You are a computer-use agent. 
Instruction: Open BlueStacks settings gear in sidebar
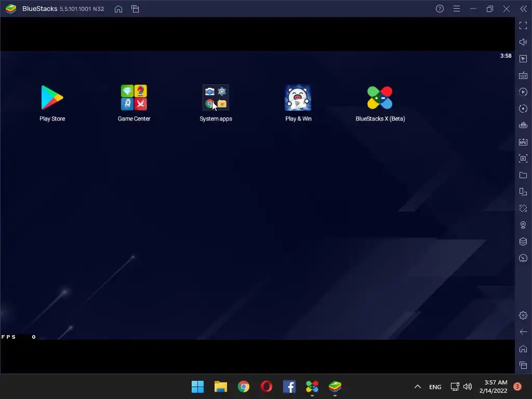[523, 315]
